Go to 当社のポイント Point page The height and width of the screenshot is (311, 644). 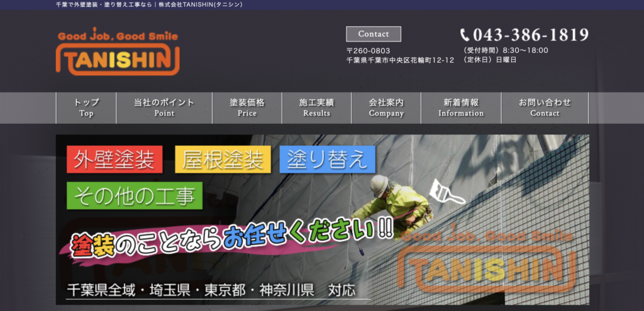click(164, 107)
